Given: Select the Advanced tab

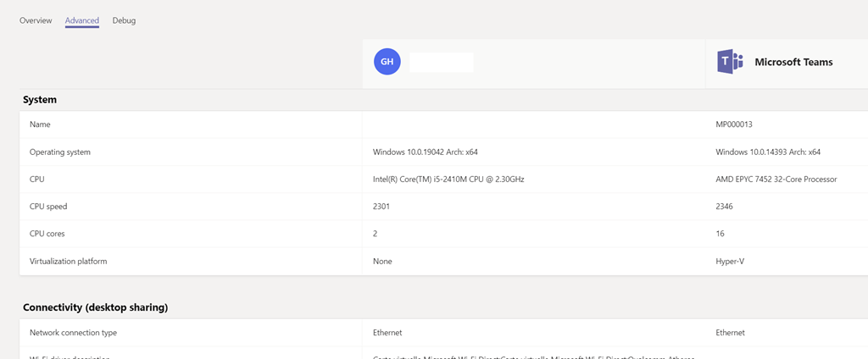Looking at the screenshot, I should (82, 20).
